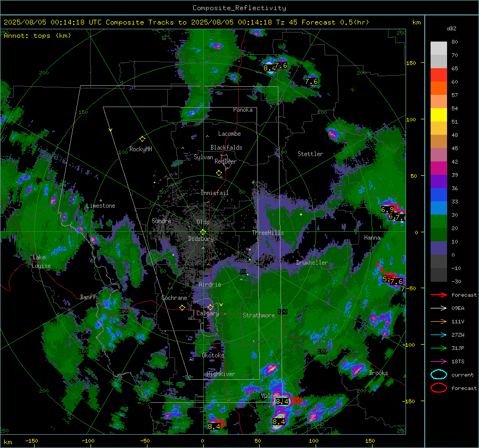Click the 8.4 storm top label beside Vulcan
Image resolution: width=479 pixels, height=448 pixels.
pyautogui.click(x=282, y=401)
